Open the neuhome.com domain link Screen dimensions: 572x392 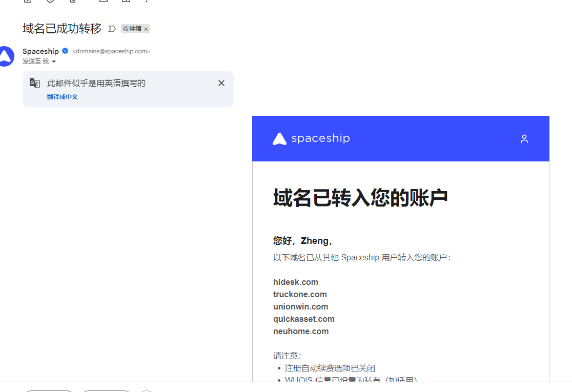pyautogui.click(x=301, y=331)
